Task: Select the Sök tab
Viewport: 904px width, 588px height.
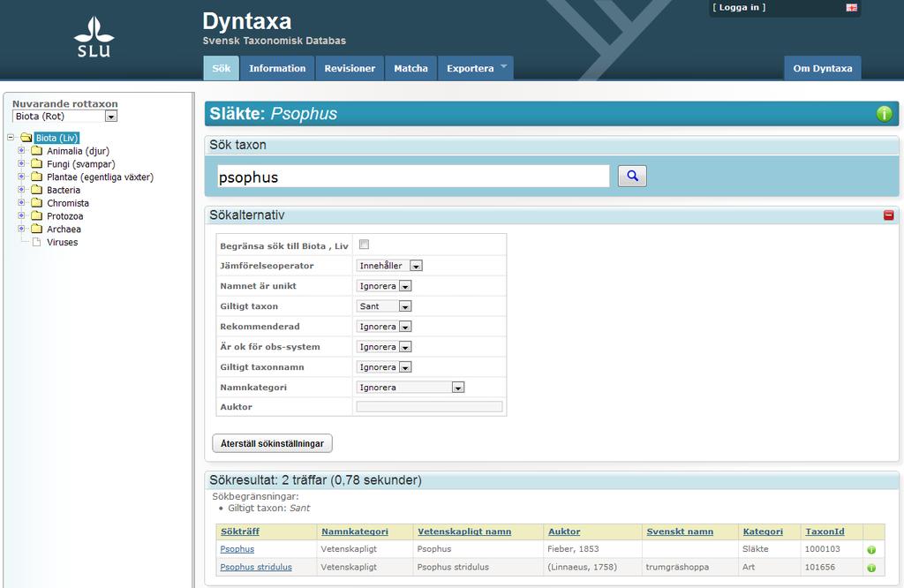Action: pos(221,68)
